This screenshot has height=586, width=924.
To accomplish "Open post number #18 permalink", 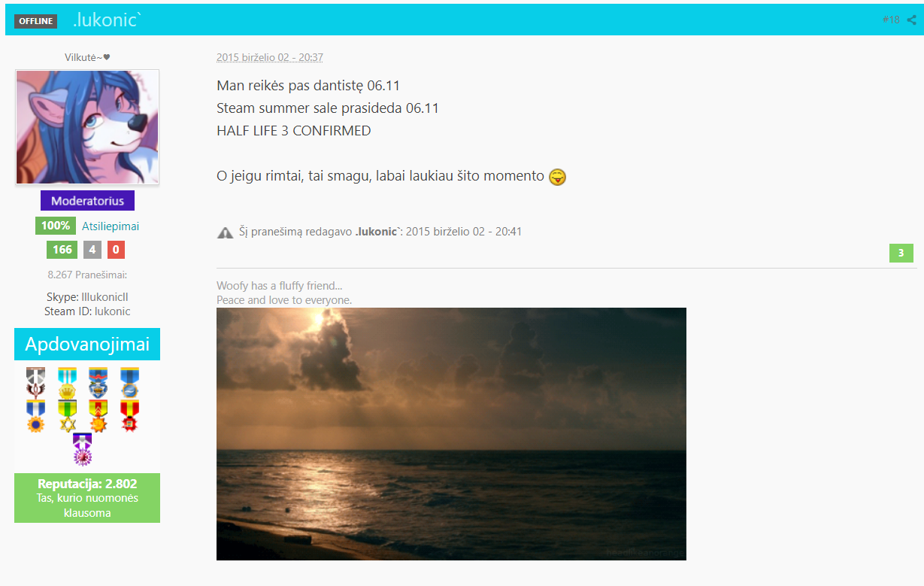I will tap(891, 20).
